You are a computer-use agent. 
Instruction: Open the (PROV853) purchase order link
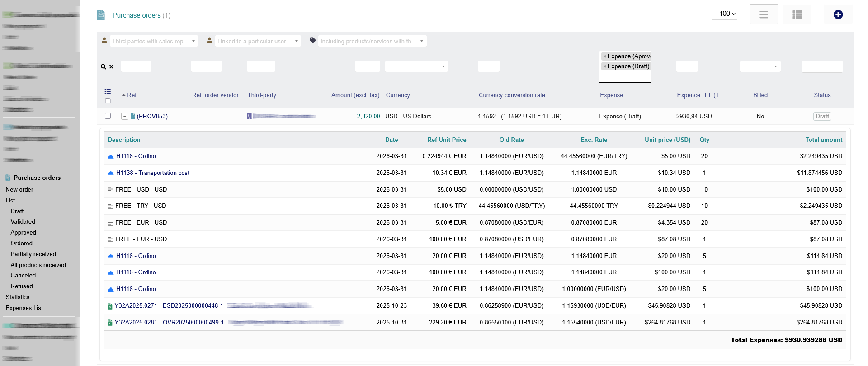pos(152,117)
